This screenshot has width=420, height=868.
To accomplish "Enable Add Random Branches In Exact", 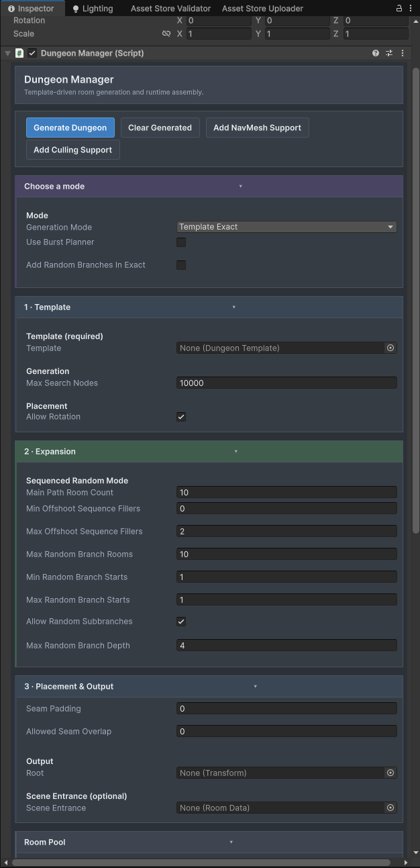I will 181,264.
